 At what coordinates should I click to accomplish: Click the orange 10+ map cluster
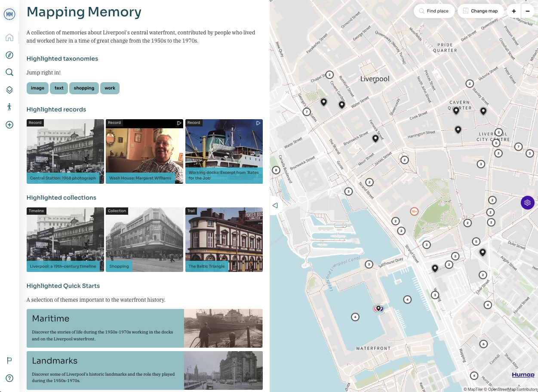click(415, 211)
